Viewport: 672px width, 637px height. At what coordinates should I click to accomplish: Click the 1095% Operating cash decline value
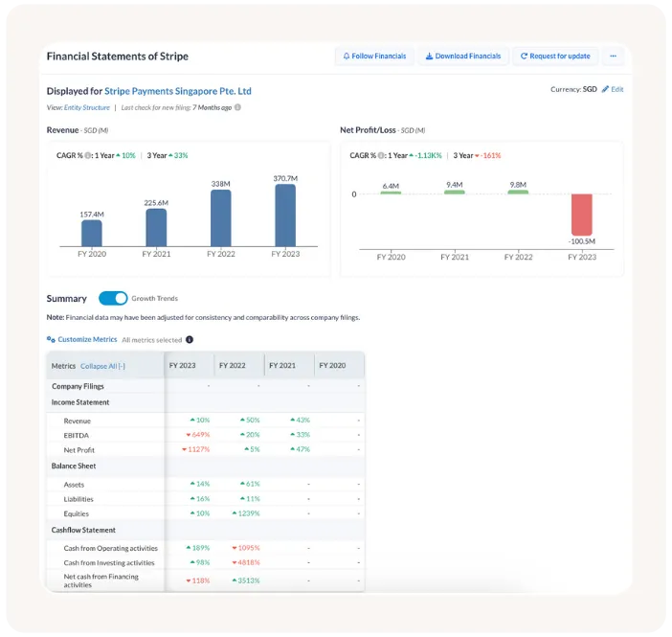pyautogui.click(x=246, y=548)
